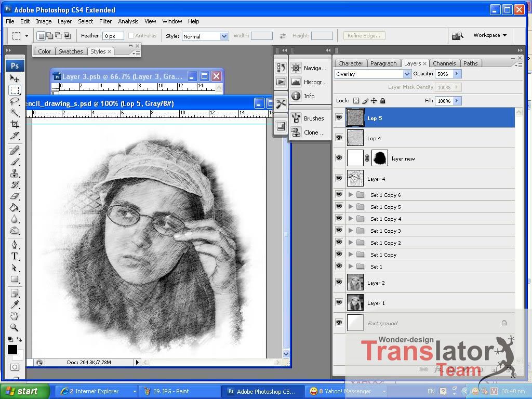The image size is (532, 399).
Task: Toggle Quick Mask mode icon
Action: [15, 367]
